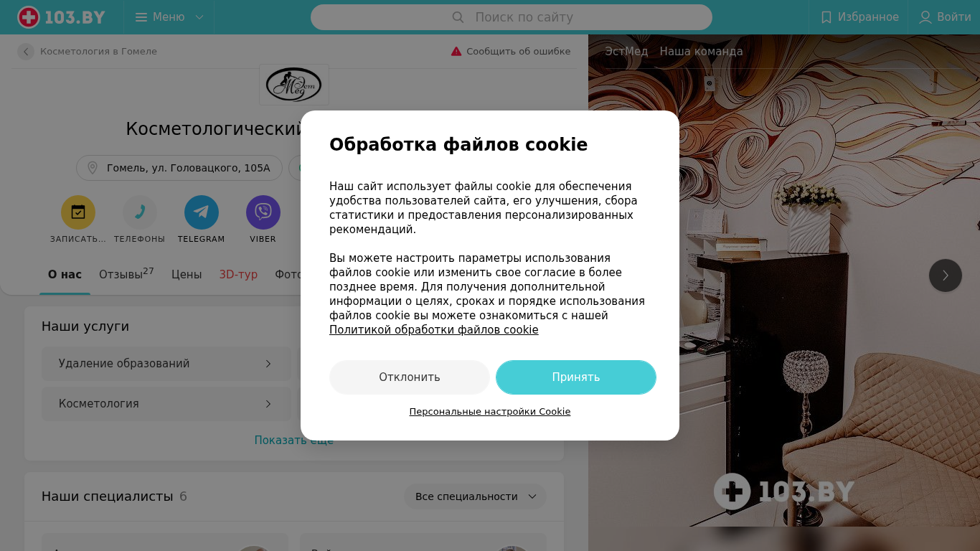
Task: Click the yellow booking calendar icon
Action: point(78,212)
